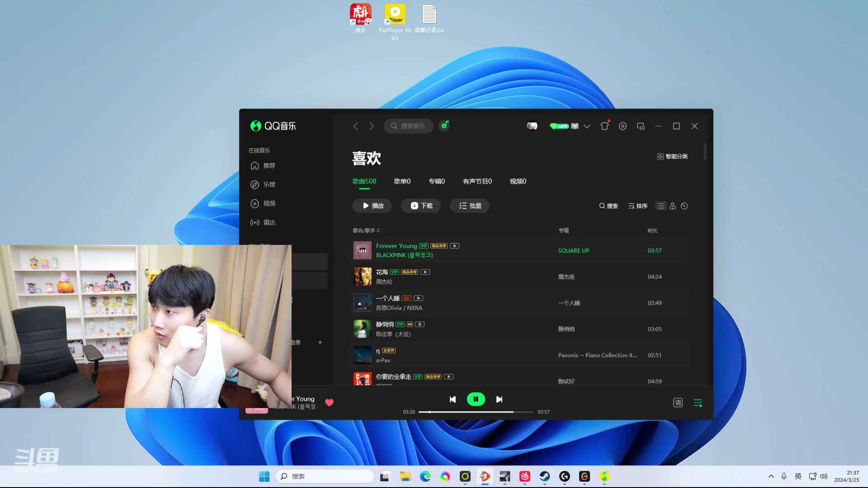Open File Explorer from the taskbar

point(405,476)
